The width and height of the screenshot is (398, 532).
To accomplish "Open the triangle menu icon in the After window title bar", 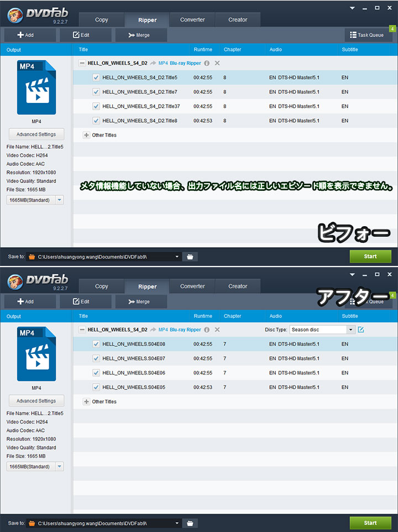I will point(352,274).
